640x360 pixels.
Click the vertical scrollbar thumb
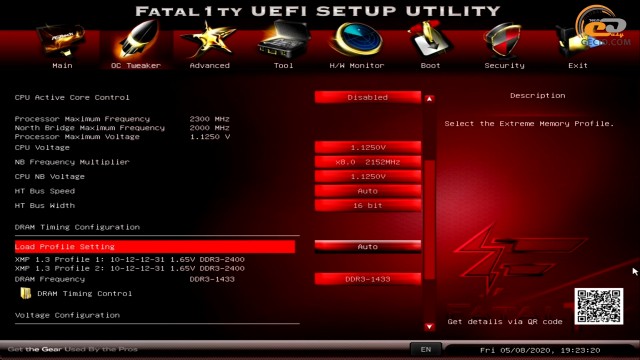pos(429,220)
